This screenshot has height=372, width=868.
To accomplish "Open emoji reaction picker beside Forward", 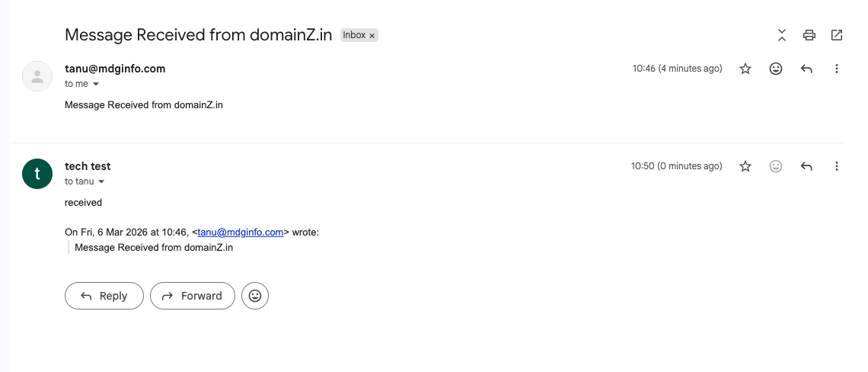I will (x=255, y=296).
